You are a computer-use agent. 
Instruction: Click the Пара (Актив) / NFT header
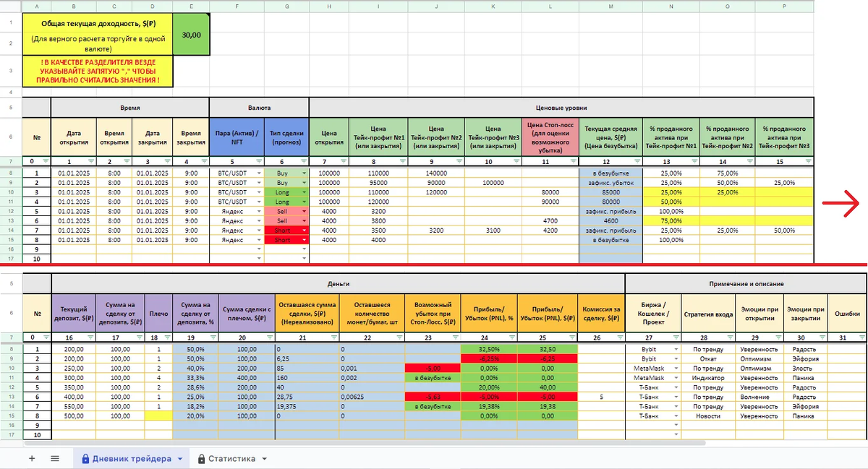coord(237,137)
